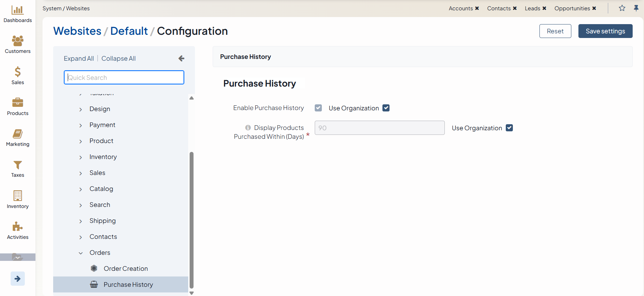
Task: Toggle the Enable Purchase History checkbox
Action: (x=318, y=108)
